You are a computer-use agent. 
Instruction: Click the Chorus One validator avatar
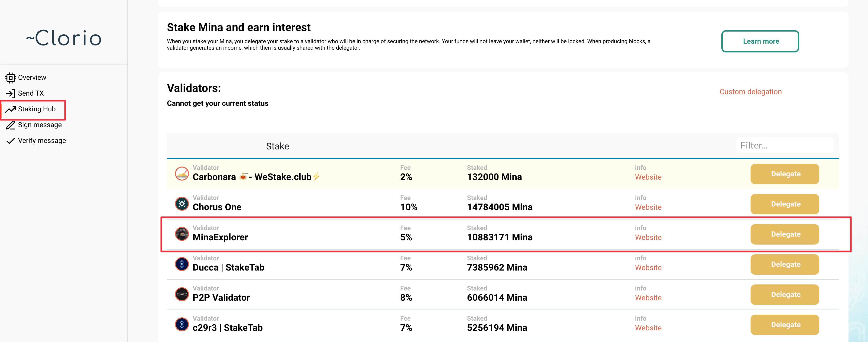182,203
